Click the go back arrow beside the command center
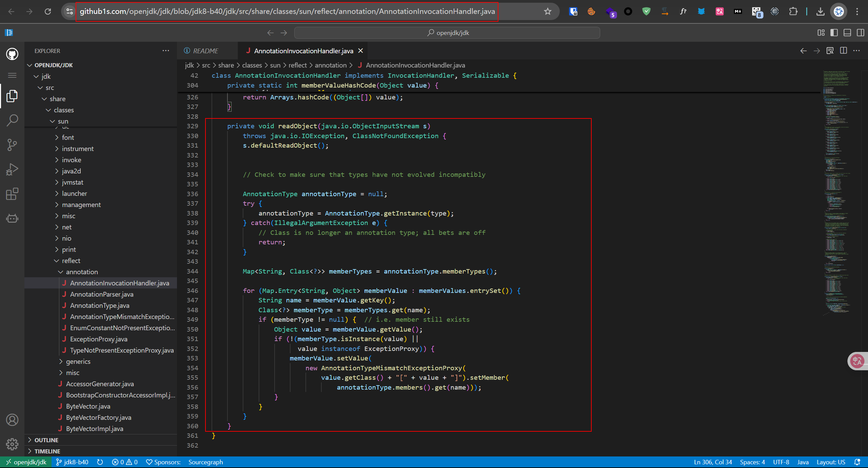This screenshot has width=868, height=468. (x=270, y=33)
